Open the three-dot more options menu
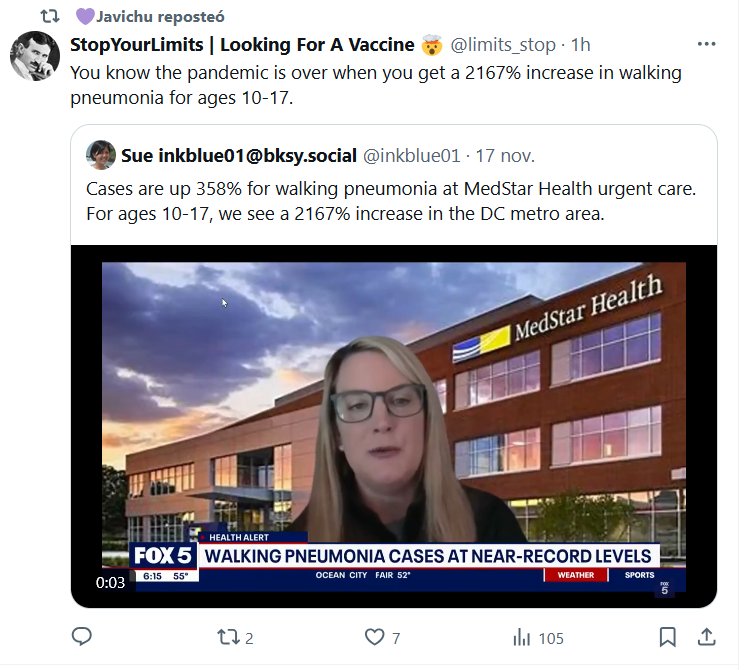Screen dimensions: 744x670 [707, 44]
